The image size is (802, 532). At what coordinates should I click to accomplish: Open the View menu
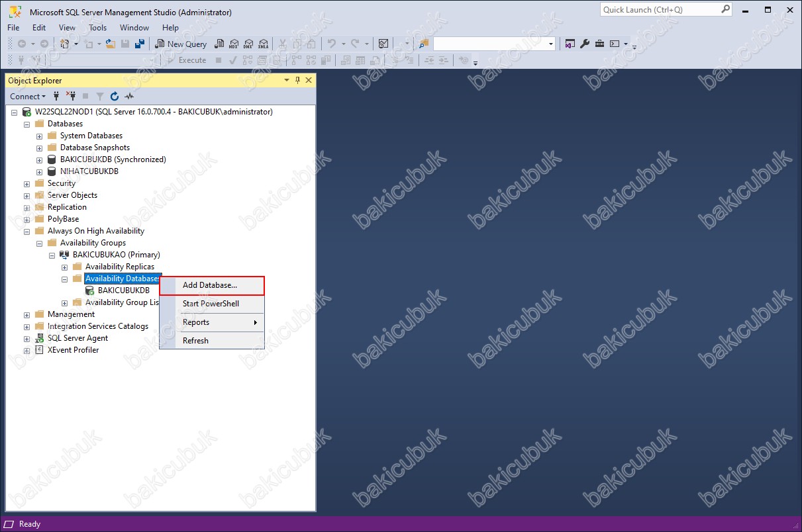67,27
